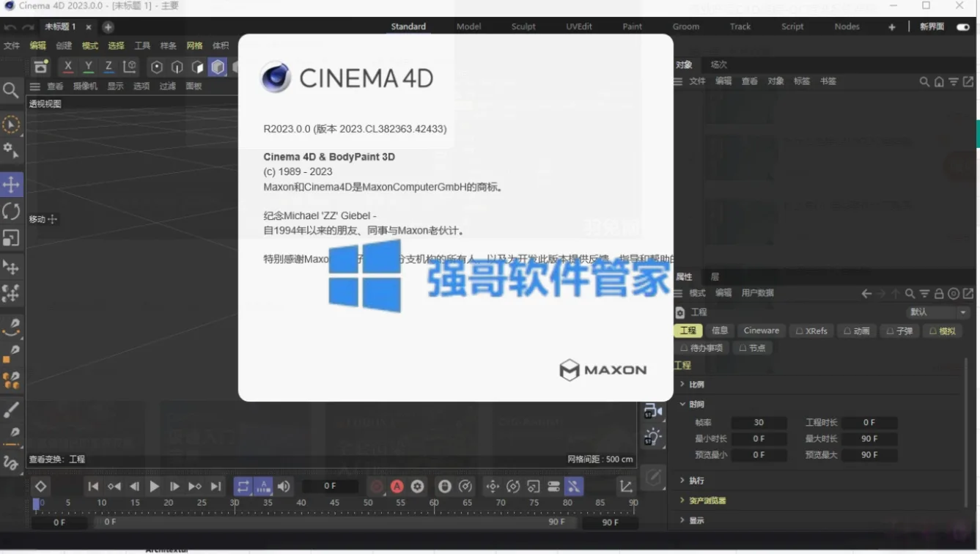Open the 模式 menu in main menu bar
This screenshot has height=554, width=980.
tap(90, 45)
